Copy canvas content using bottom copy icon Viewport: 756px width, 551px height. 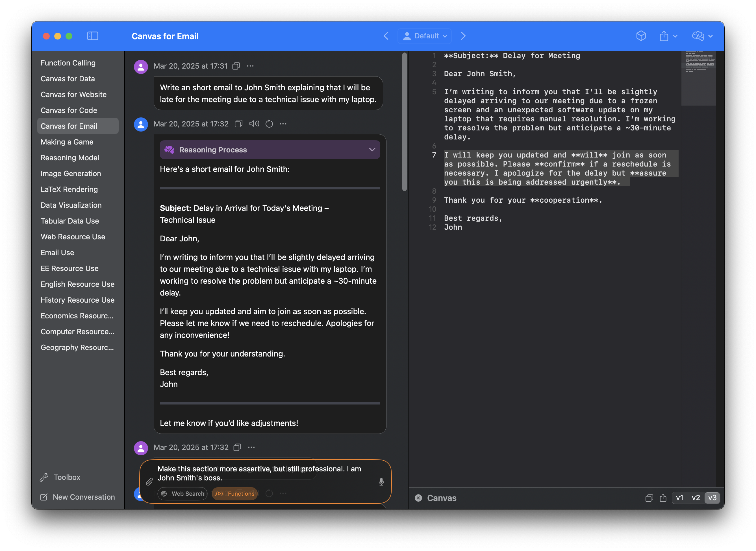pyautogui.click(x=649, y=498)
